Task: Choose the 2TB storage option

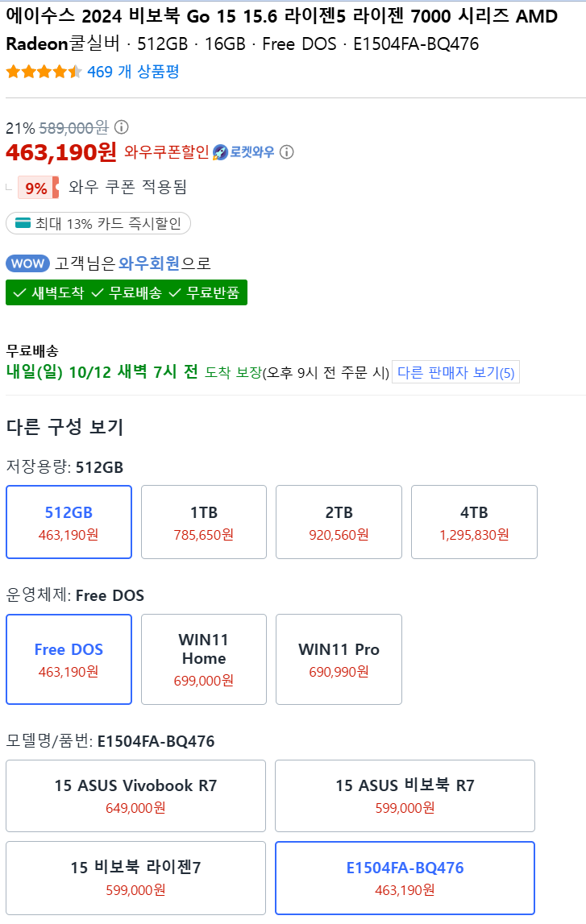Action: coord(339,522)
